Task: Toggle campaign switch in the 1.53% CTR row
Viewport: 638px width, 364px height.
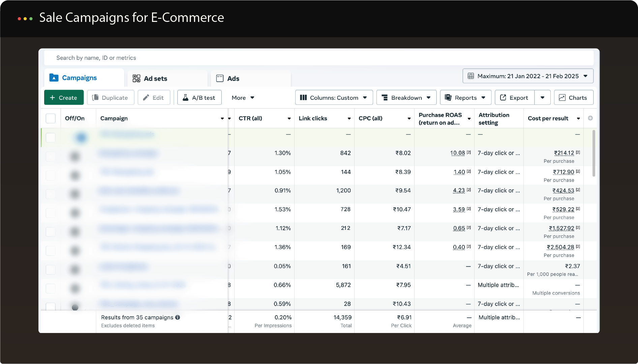Action: point(75,213)
